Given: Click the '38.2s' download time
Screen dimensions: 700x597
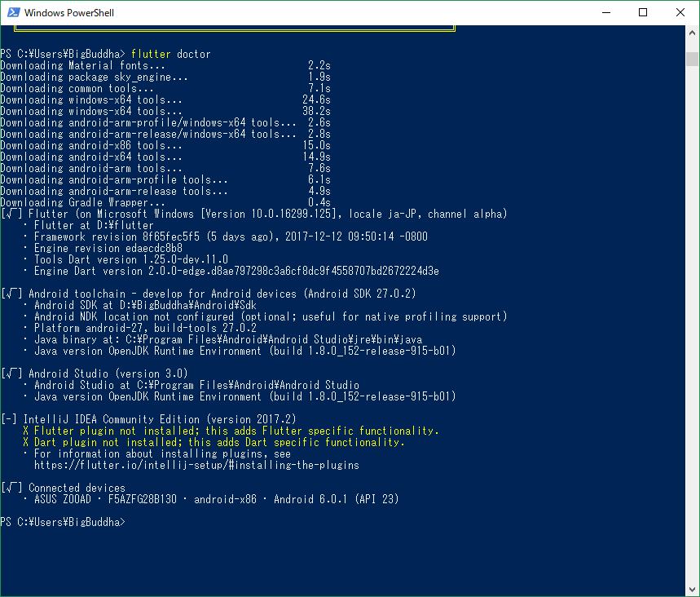Looking at the screenshot, I should click(x=316, y=111).
